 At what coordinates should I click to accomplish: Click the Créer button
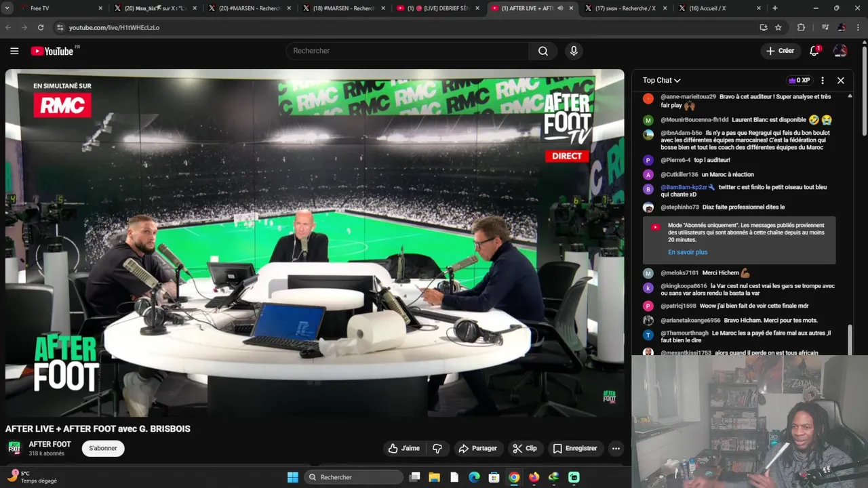pos(780,51)
